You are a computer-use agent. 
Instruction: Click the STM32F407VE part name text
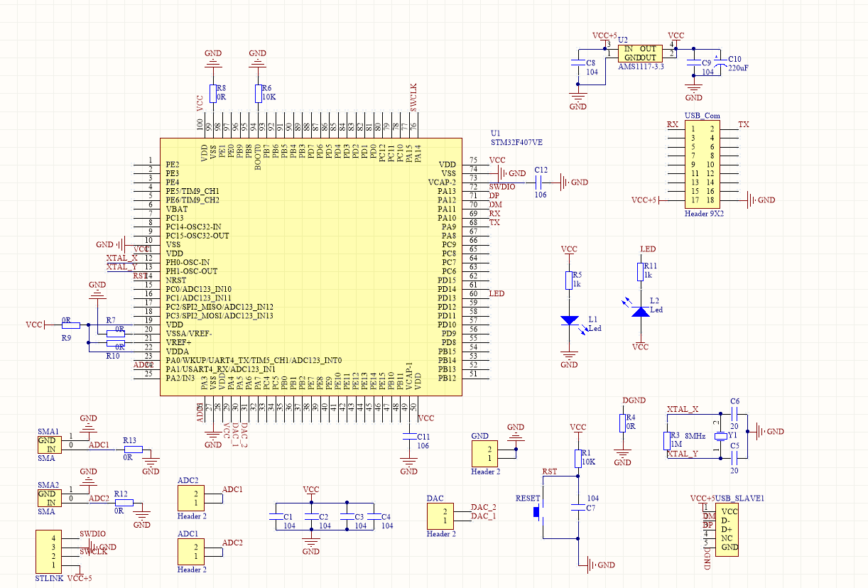[516, 142]
